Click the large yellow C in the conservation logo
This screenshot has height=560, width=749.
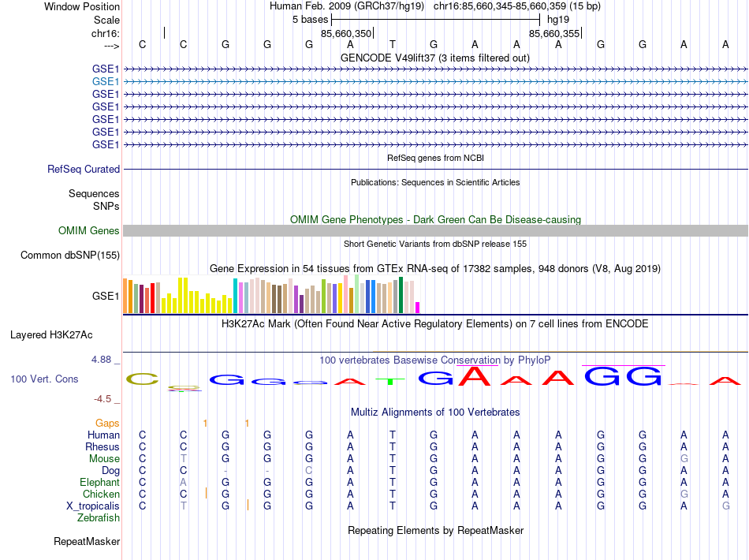coord(143,379)
